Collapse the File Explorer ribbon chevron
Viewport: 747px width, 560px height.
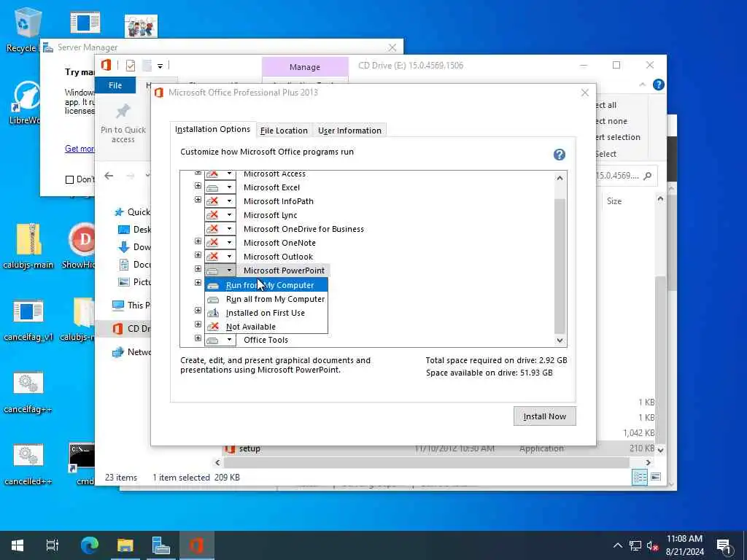click(x=642, y=85)
